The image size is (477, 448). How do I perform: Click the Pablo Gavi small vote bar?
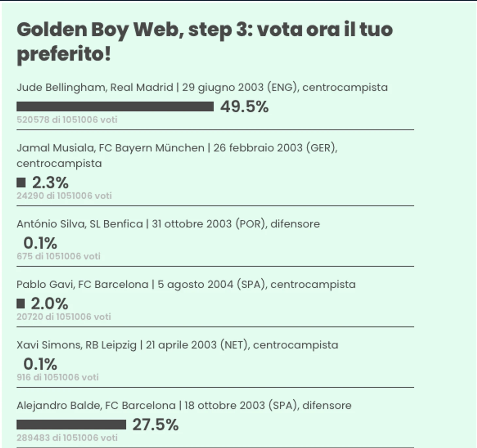pos(21,304)
